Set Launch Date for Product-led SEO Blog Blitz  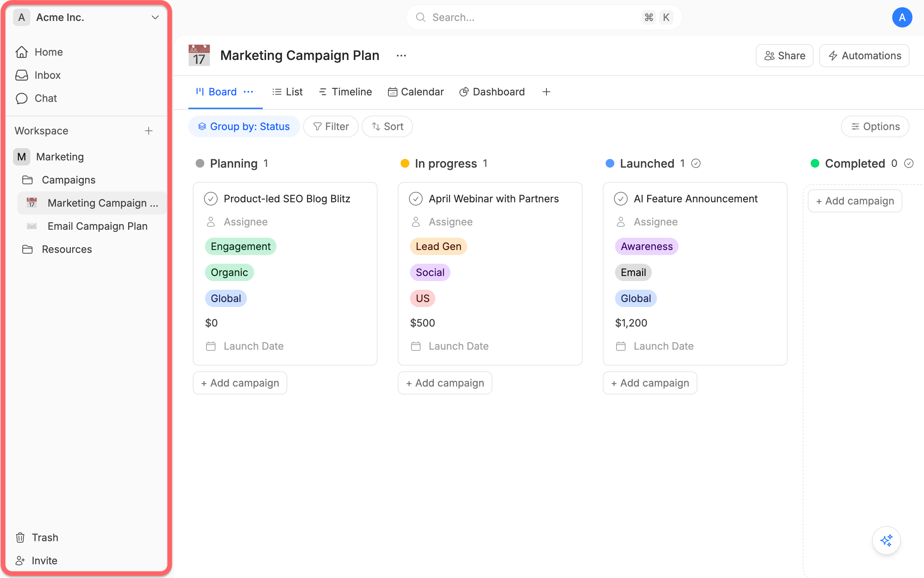(244, 346)
